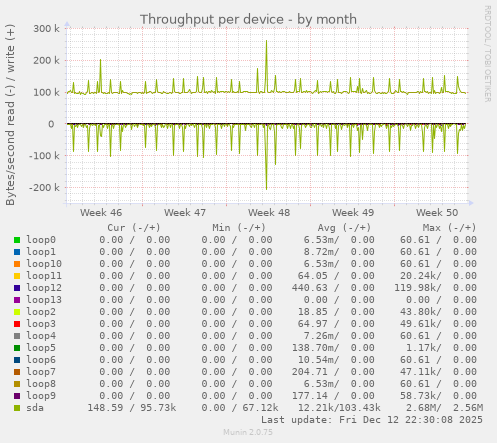Select the loop2 legend label
Image resolution: width=497 pixels, height=443 pixels.
click(x=41, y=312)
